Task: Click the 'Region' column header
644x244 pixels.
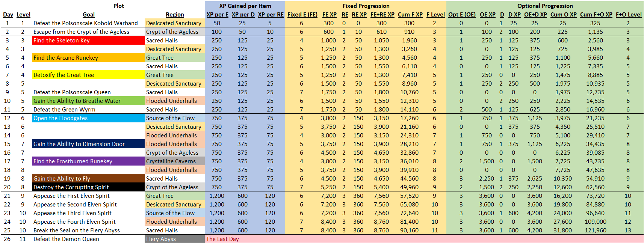Action: point(175,15)
